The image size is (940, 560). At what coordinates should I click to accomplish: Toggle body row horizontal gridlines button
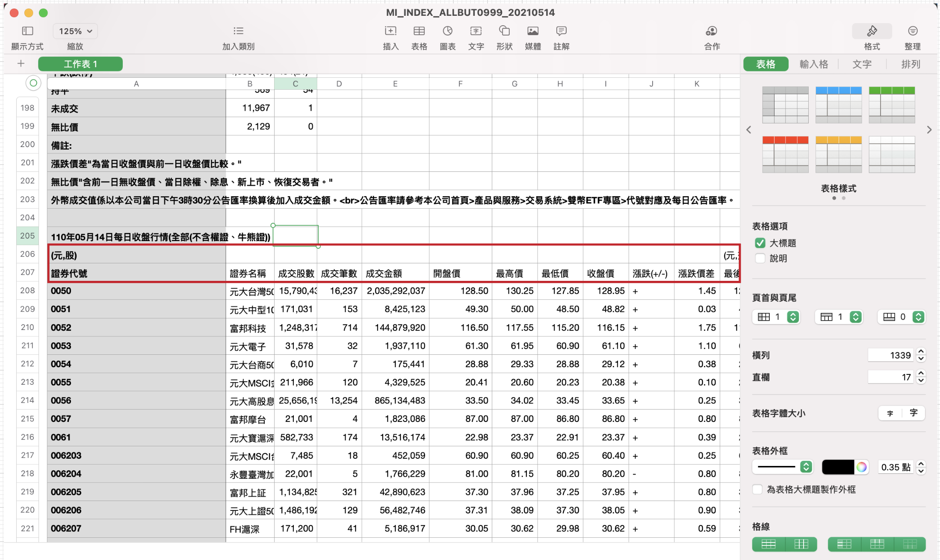[769, 544]
